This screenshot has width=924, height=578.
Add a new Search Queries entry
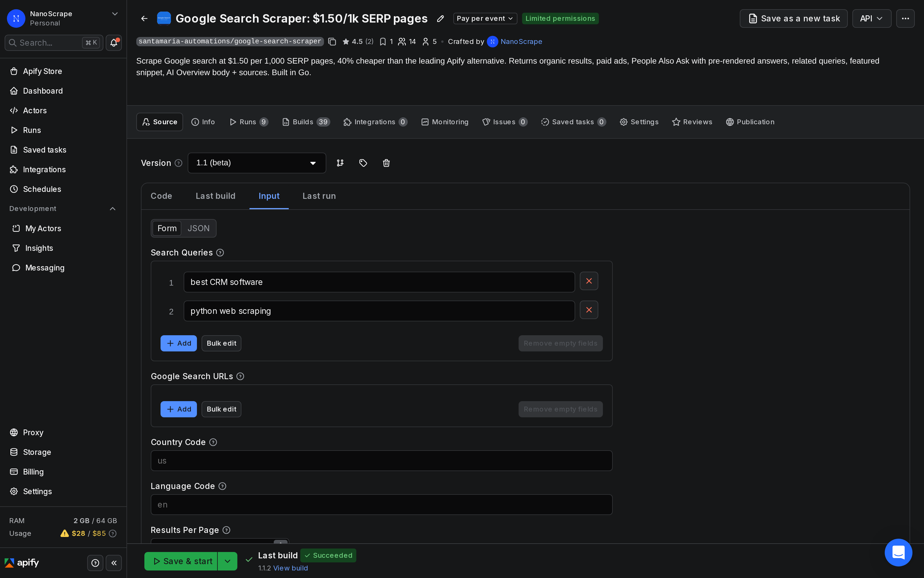pos(178,343)
